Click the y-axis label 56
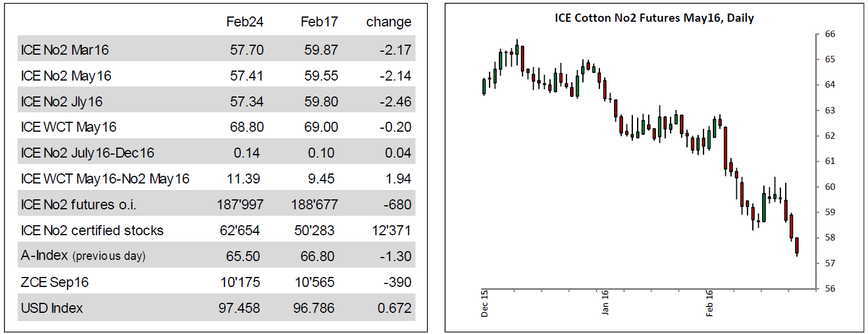The height and width of the screenshot is (334, 868). [830, 289]
